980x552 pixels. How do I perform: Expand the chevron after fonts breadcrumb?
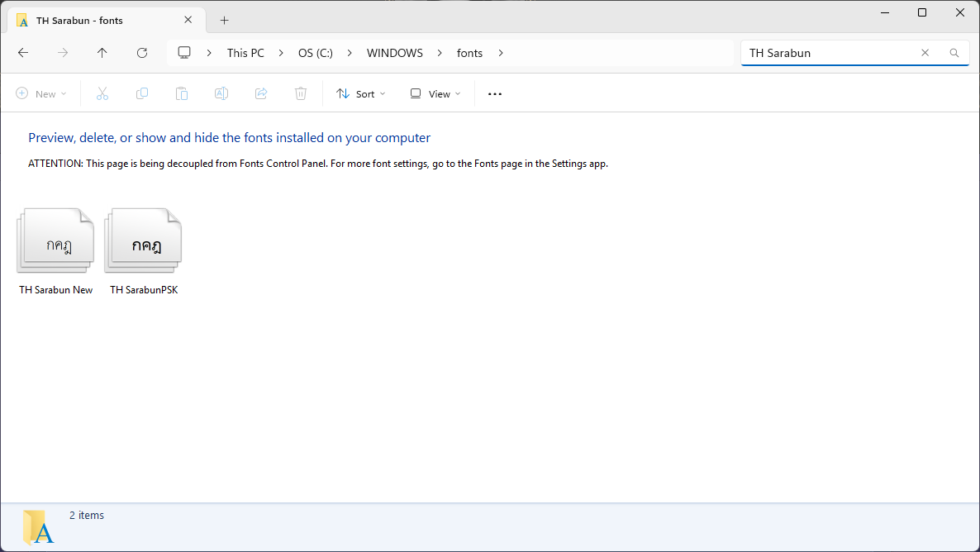click(x=501, y=53)
